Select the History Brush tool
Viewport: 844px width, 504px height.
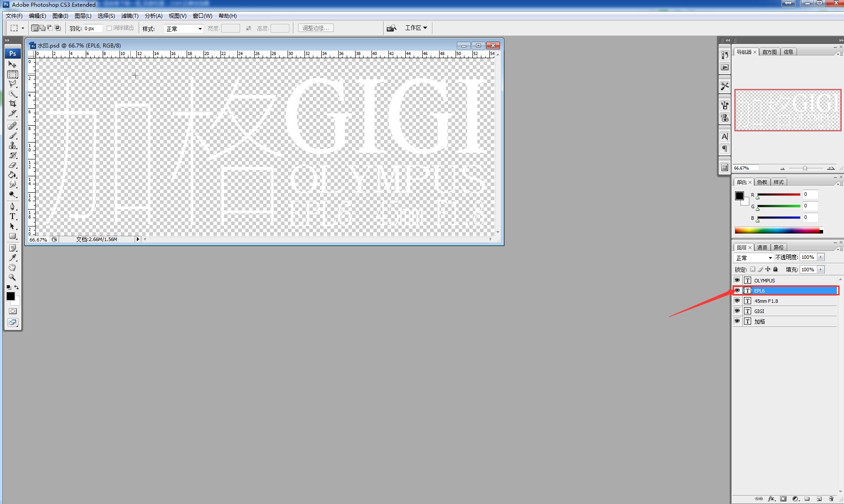point(12,155)
